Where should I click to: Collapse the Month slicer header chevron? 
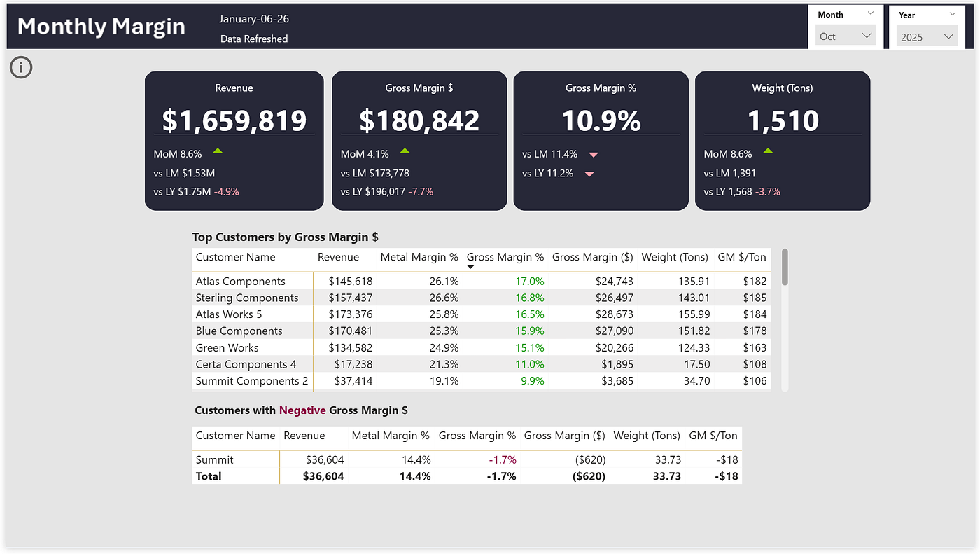871,13
